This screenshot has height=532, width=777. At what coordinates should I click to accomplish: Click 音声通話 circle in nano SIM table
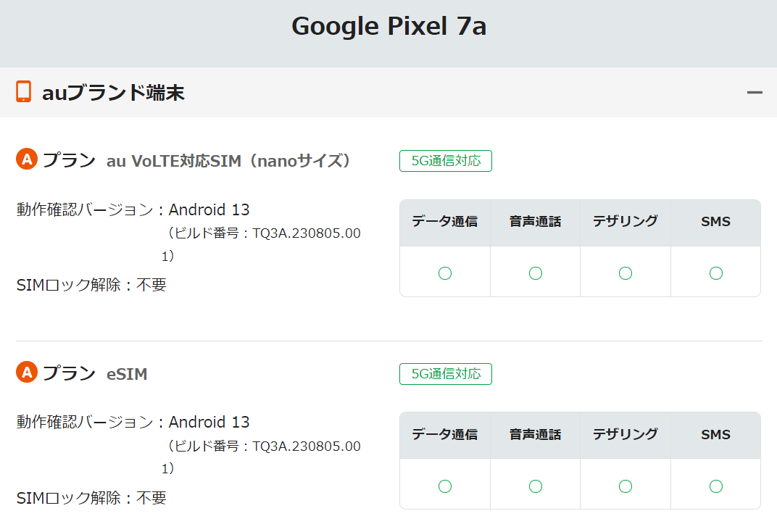[x=536, y=273]
